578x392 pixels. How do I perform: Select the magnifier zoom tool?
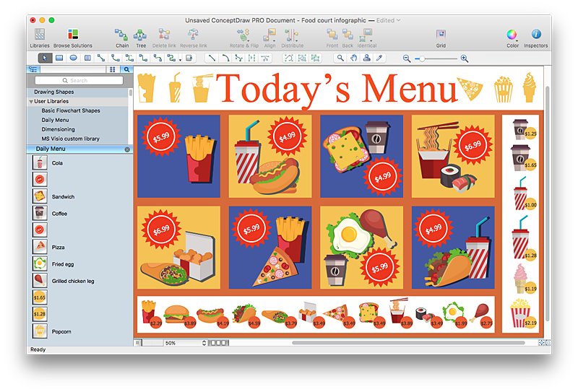click(340, 58)
